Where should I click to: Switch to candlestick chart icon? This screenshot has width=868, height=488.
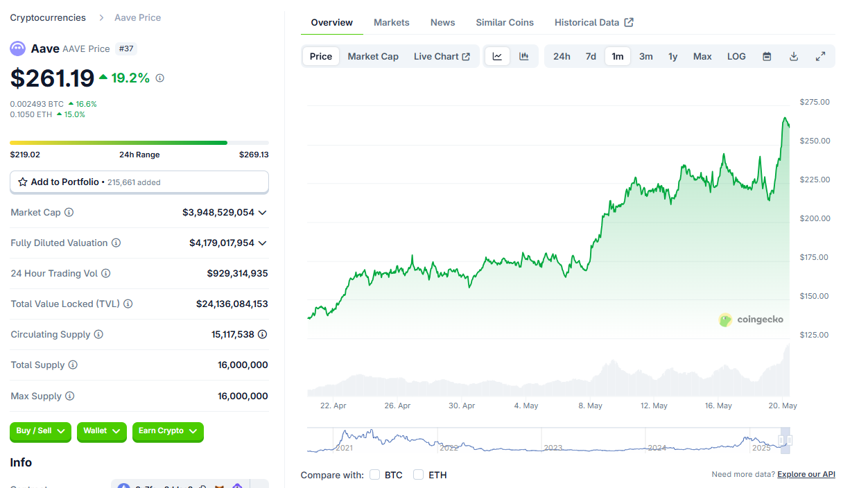click(x=524, y=56)
